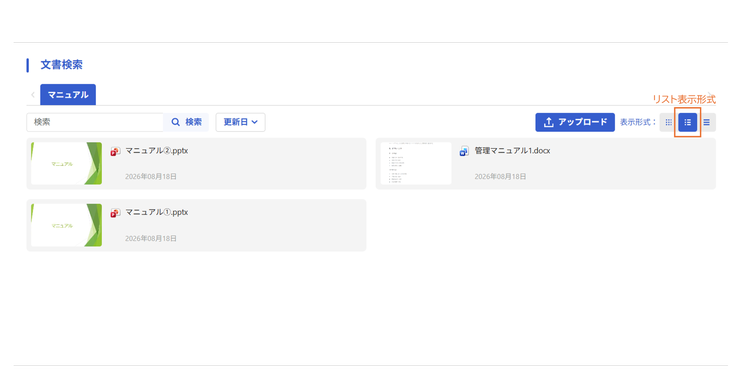Image resolution: width=750 pixels, height=372 pixels.
Task: Click the PowerPoint icon beside マニュアル①.pptx
Action: (115, 213)
